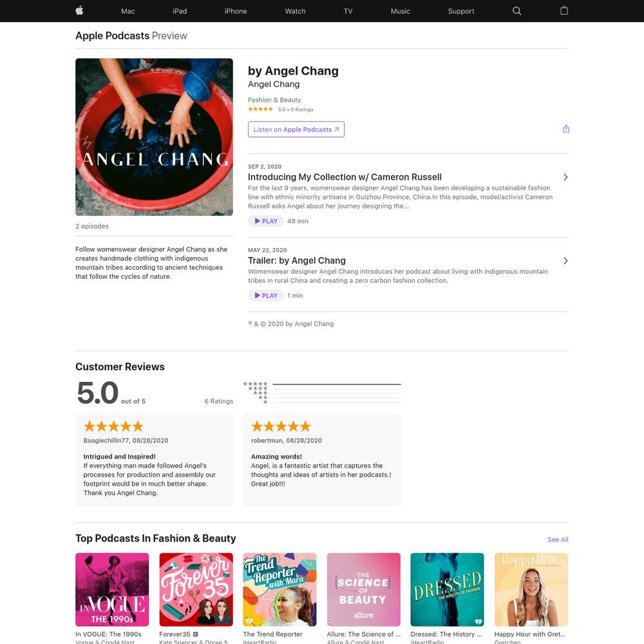Open the Music menu item

(x=400, y=11)
